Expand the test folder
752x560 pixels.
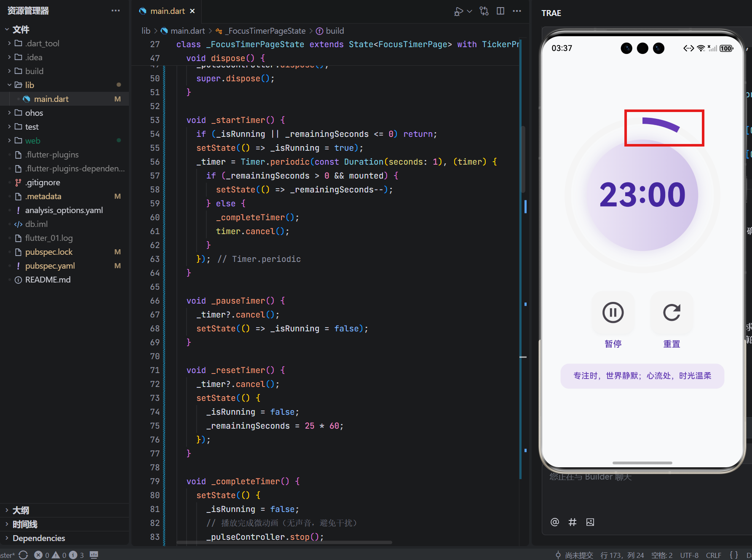(32, 127)
